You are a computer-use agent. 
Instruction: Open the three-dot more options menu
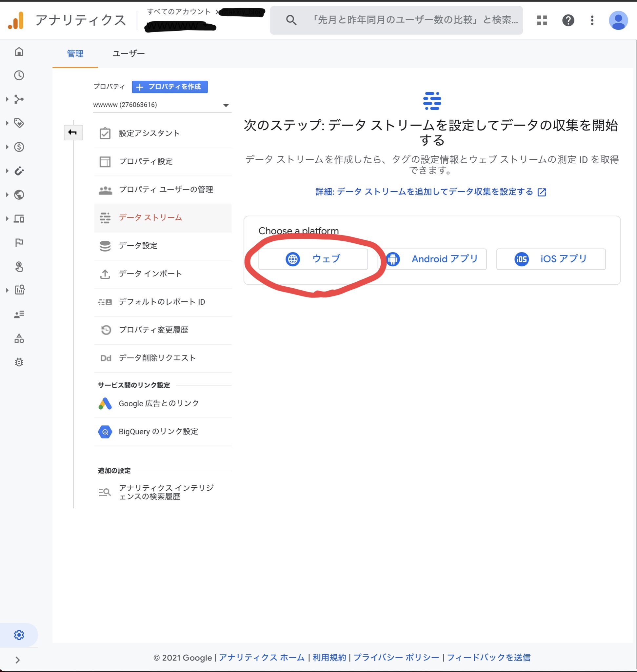[x=592, y=20]
